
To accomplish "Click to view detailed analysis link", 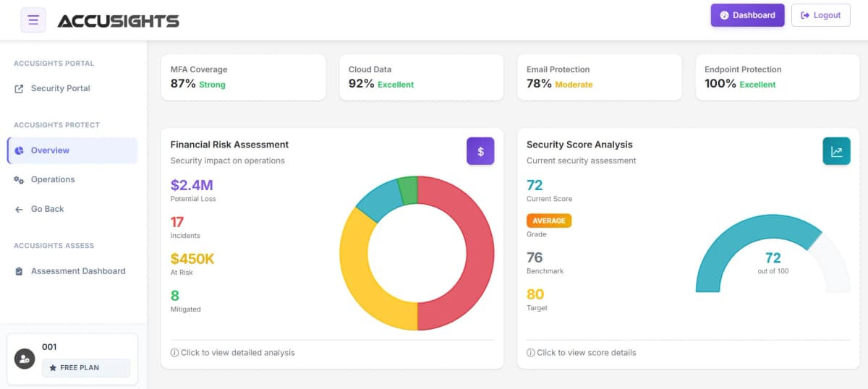I will pos(233,353).
